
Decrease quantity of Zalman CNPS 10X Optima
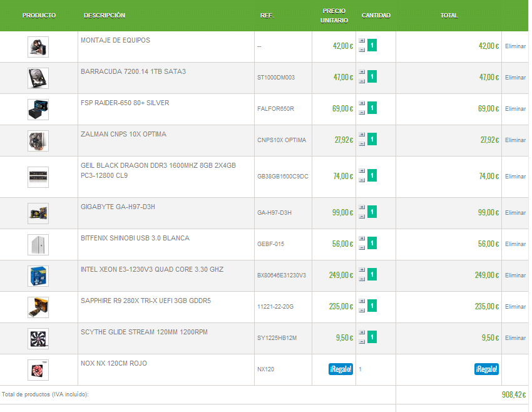(362, 143)
